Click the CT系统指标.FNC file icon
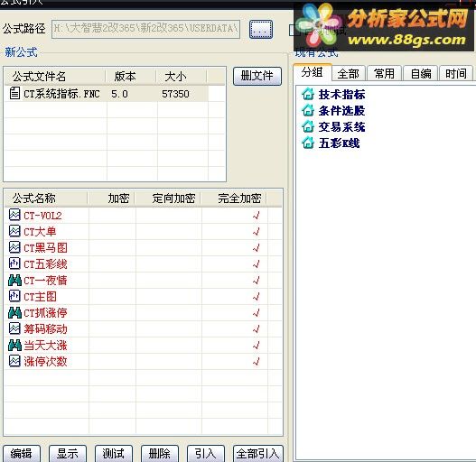Viewport: 476px width, 462px height. [x=14, y=94]
